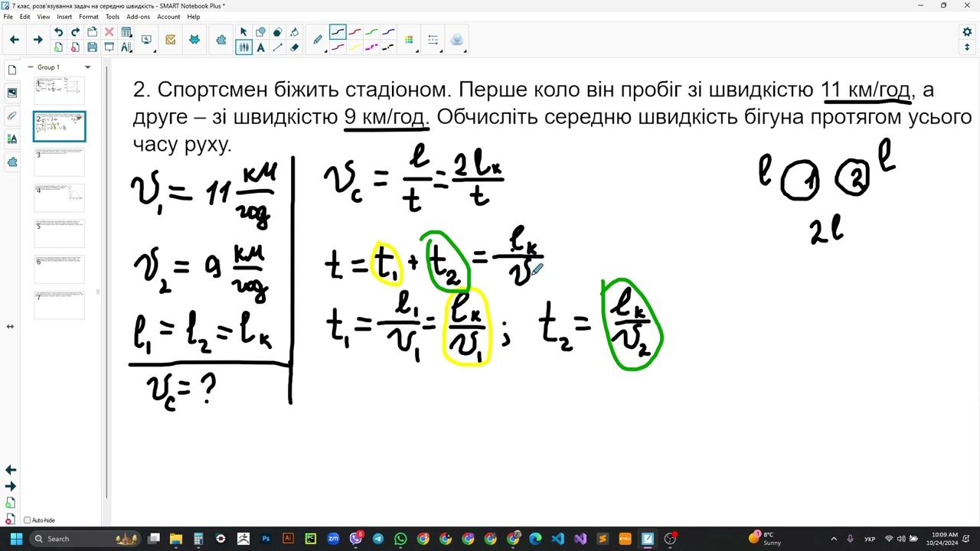The height and width of the screenshot is (551, 980).
Task: Click the taskbar Search box
Action: [x=86, y=539]
